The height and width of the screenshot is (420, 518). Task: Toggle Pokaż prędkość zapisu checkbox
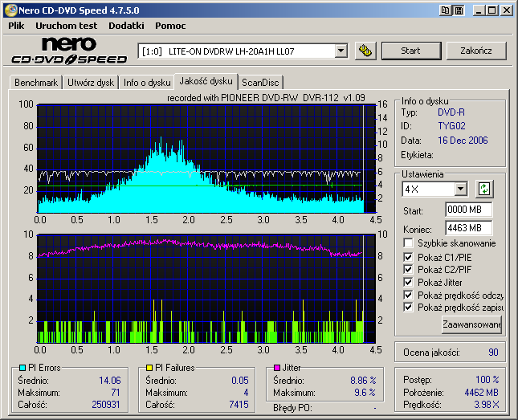pos(408,308)
